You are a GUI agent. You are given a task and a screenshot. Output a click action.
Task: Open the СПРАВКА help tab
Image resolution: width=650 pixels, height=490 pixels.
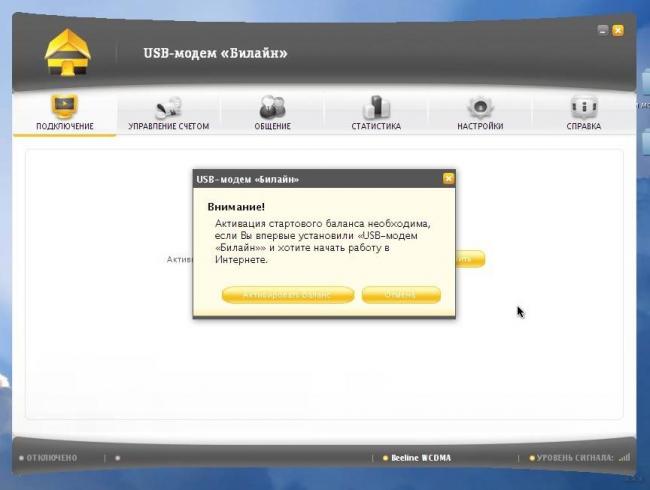pyautogui.click(x=584, y=114)
